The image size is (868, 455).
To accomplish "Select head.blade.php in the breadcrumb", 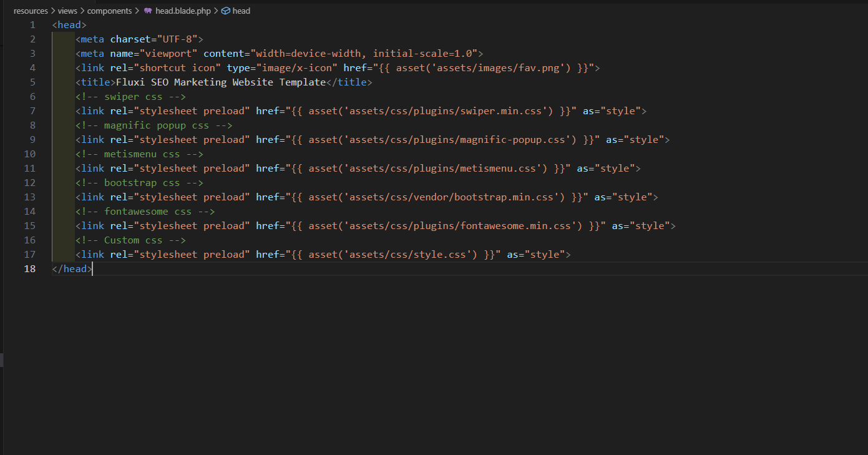I will 183,11.
